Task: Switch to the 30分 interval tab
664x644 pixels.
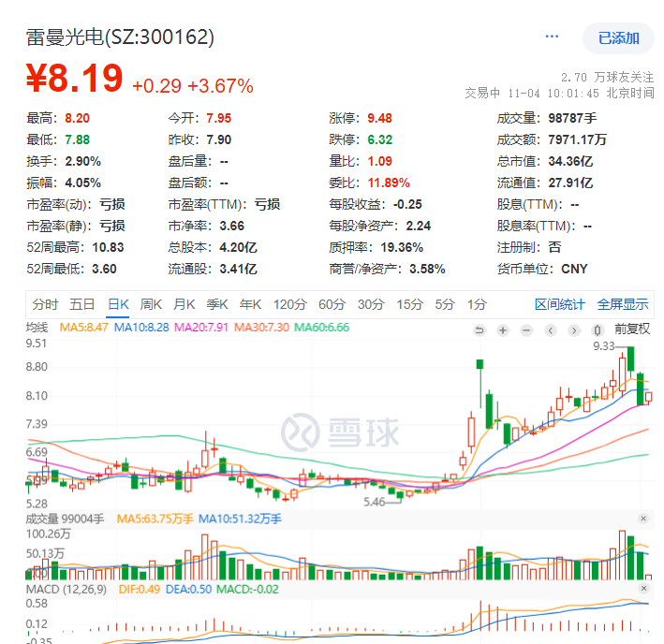Action: click(371, 304)
